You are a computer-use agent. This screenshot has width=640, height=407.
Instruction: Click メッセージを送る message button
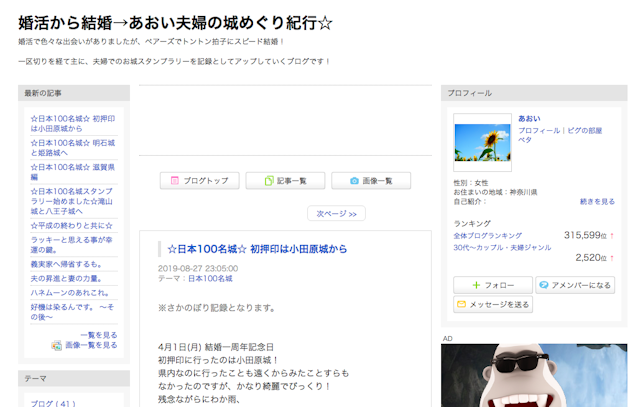(493, 304)
